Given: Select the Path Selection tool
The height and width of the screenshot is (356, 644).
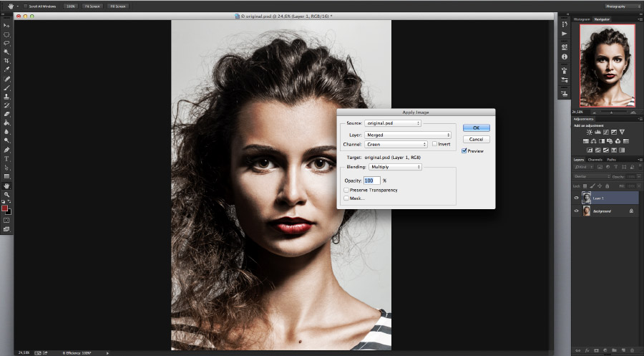Looking at the screenshot, I should (6, 168).
